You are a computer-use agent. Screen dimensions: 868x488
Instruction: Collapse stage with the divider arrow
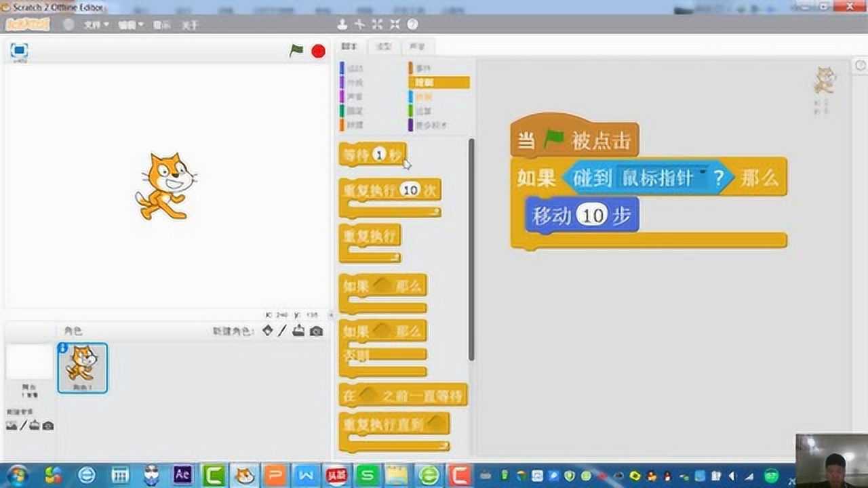coord(331,315)
